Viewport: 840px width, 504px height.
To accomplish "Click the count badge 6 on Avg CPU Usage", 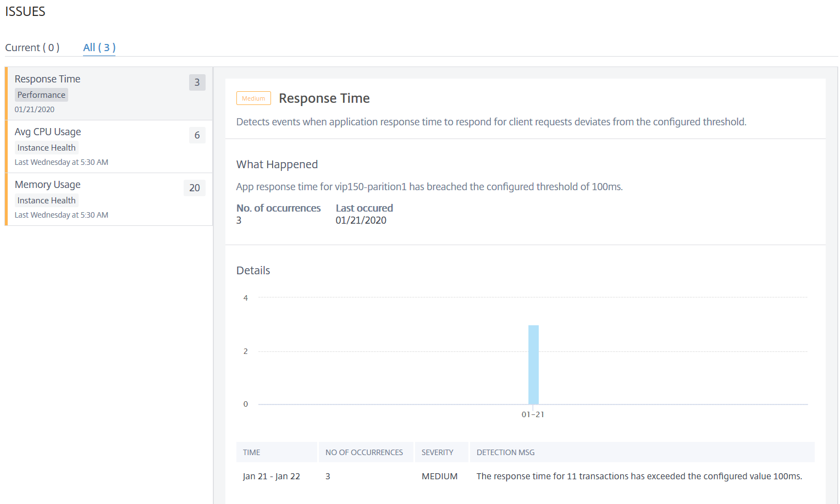I will 197,135.
